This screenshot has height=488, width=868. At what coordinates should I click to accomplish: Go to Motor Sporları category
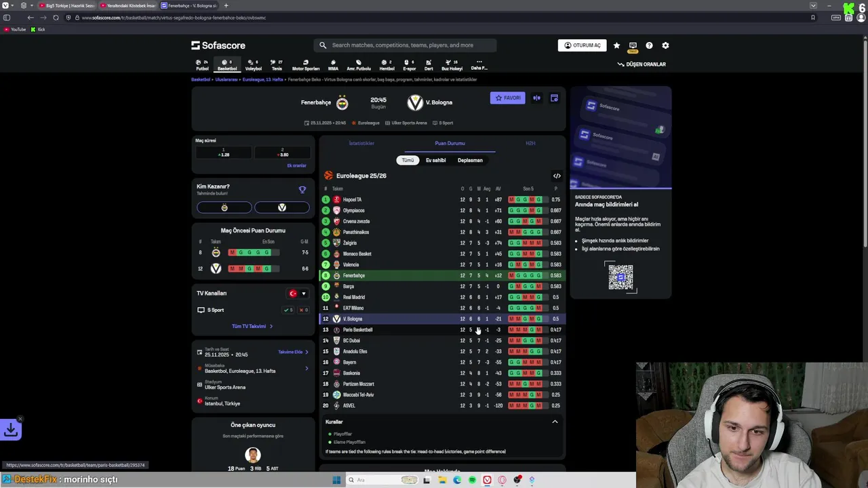[x=306, y=65]
